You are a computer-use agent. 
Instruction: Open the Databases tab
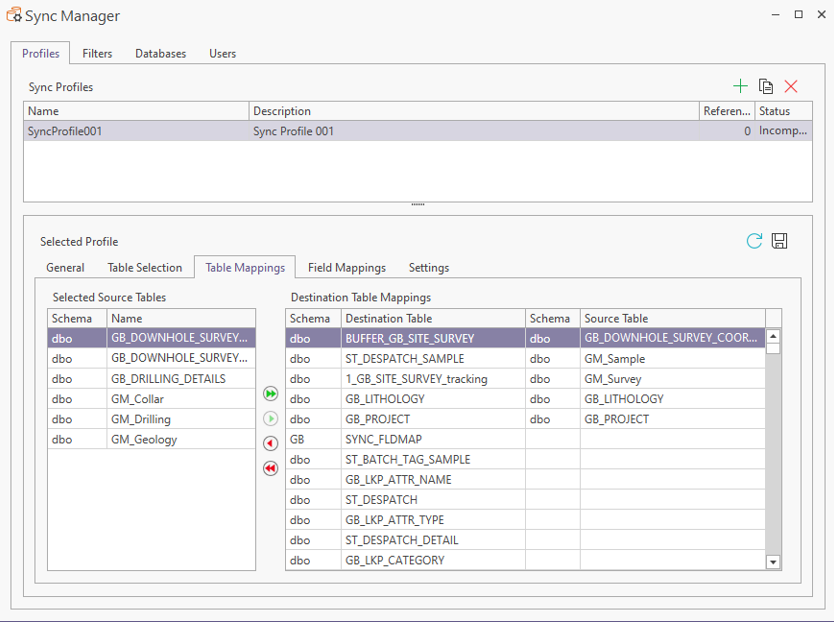click(x=160, y=54)
